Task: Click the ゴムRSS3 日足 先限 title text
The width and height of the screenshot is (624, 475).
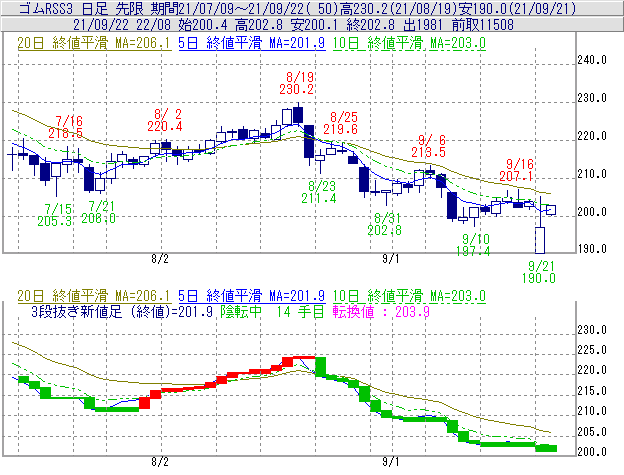Action: coord(82,8)
